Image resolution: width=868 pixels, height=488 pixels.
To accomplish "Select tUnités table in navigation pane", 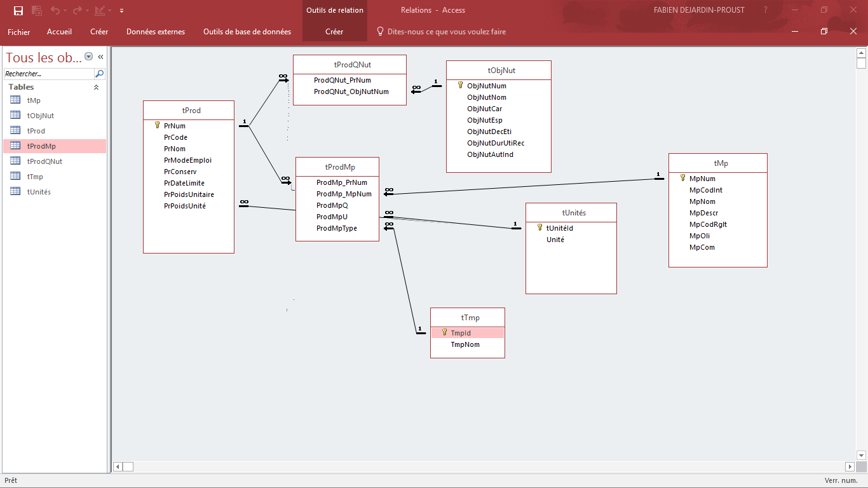I will [x=54, y=192].
